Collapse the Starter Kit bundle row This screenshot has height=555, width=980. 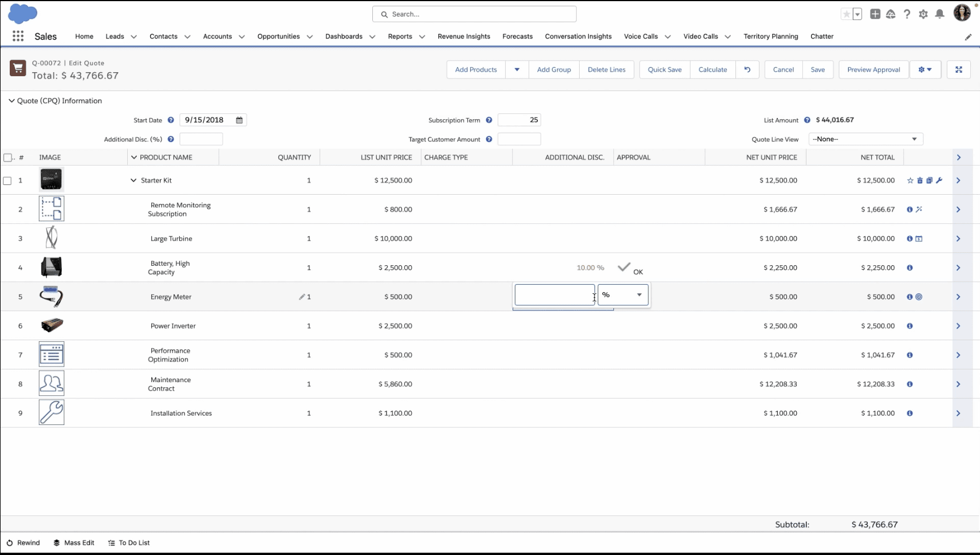tap(133, 180)
